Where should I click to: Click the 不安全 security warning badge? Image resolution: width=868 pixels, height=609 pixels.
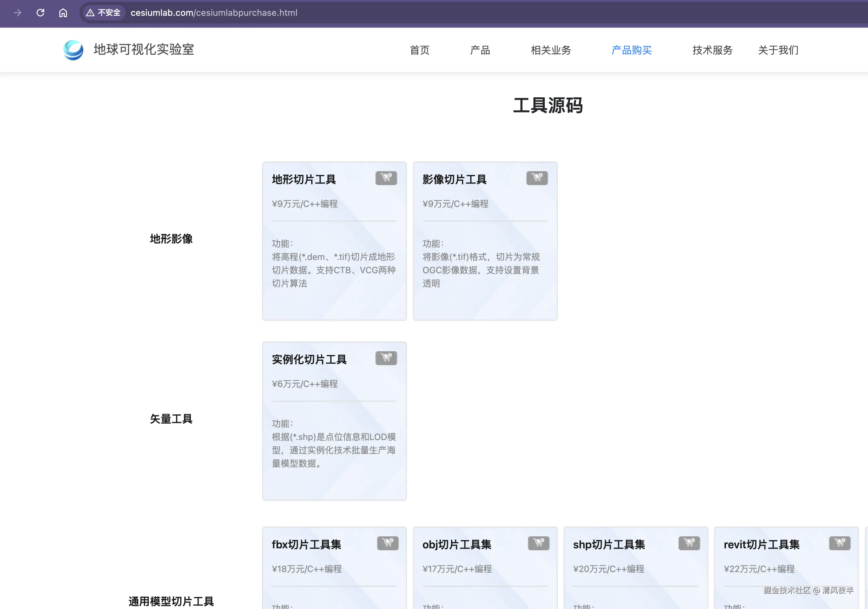click(104, 13)
